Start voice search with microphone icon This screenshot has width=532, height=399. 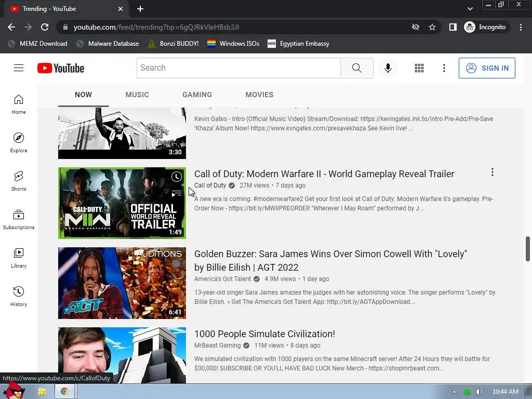[x=388, y=68]
